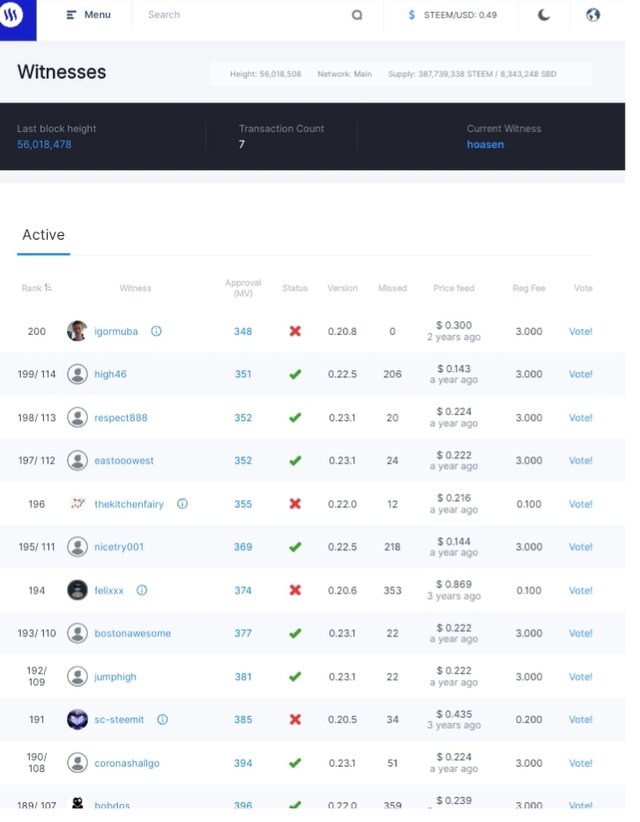
Task: Open last block height 56,018,478 link
Action: tap(44, 144)
